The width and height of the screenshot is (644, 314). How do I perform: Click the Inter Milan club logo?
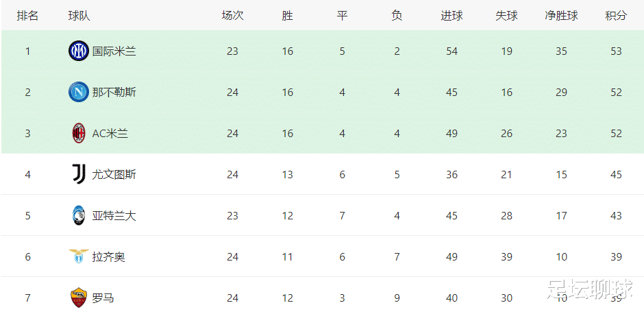79,51
